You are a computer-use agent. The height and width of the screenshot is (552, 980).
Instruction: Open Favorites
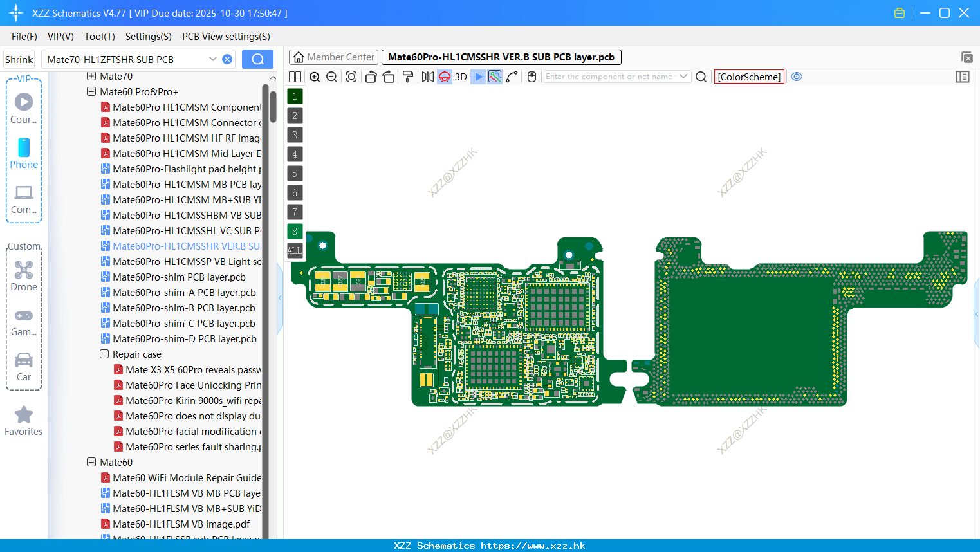point(24,421)
